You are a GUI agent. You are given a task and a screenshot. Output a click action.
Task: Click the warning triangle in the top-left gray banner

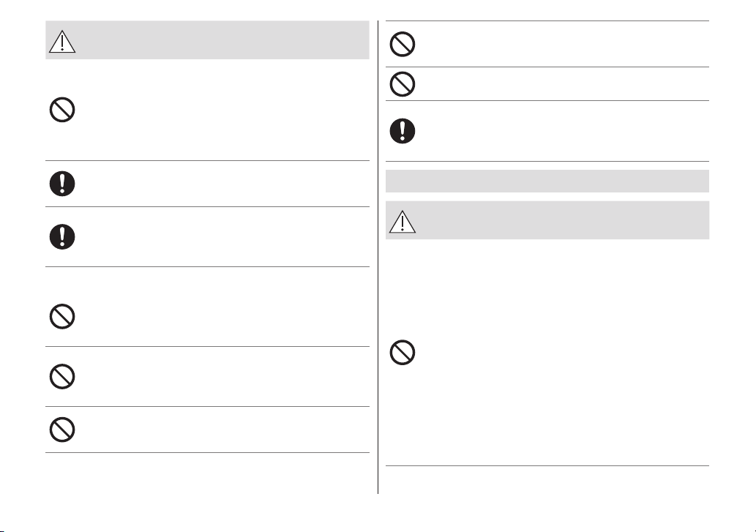[62, 42]
